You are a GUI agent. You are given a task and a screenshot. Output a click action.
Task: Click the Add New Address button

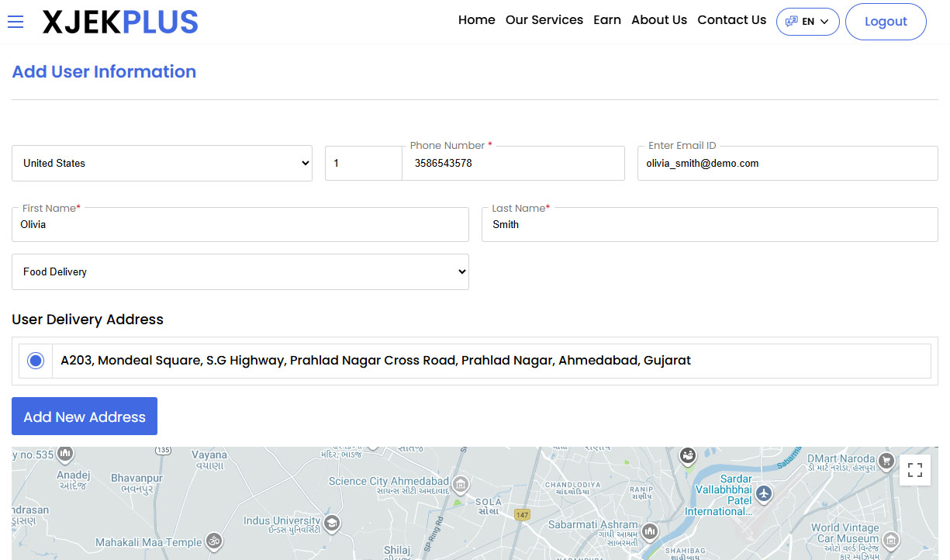pyautogui.click(x=84, y=416)
